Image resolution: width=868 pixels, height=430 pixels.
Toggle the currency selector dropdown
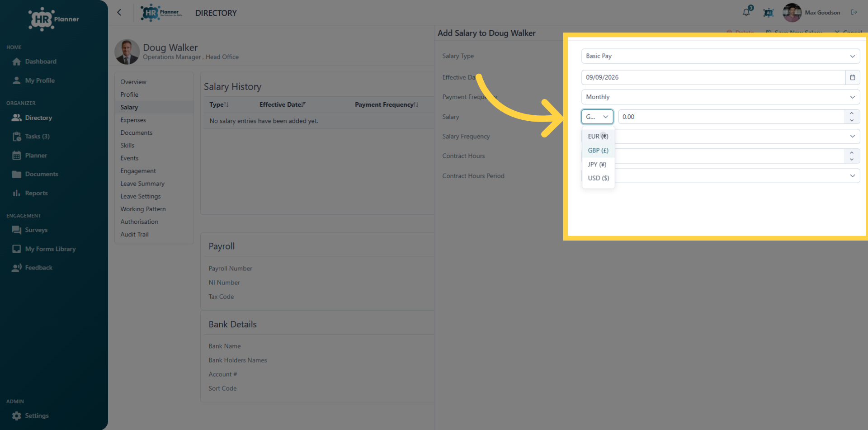597,117
